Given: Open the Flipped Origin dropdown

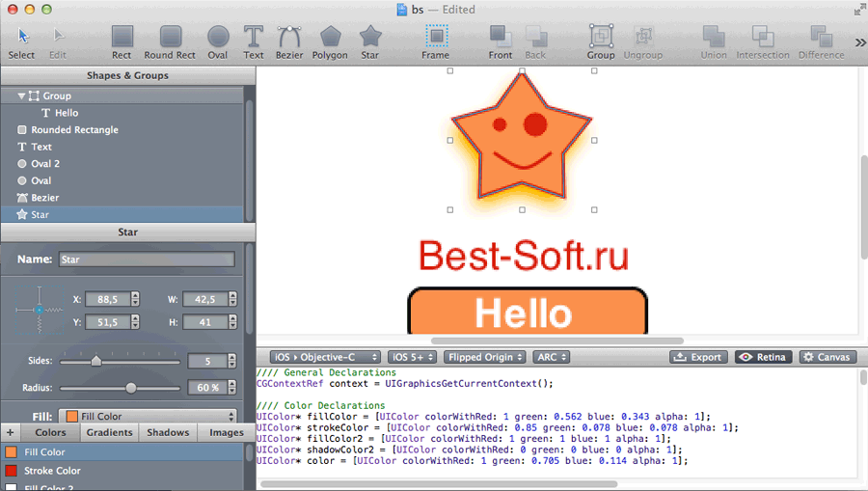Looking at the screenshot, I should [484, 357].
